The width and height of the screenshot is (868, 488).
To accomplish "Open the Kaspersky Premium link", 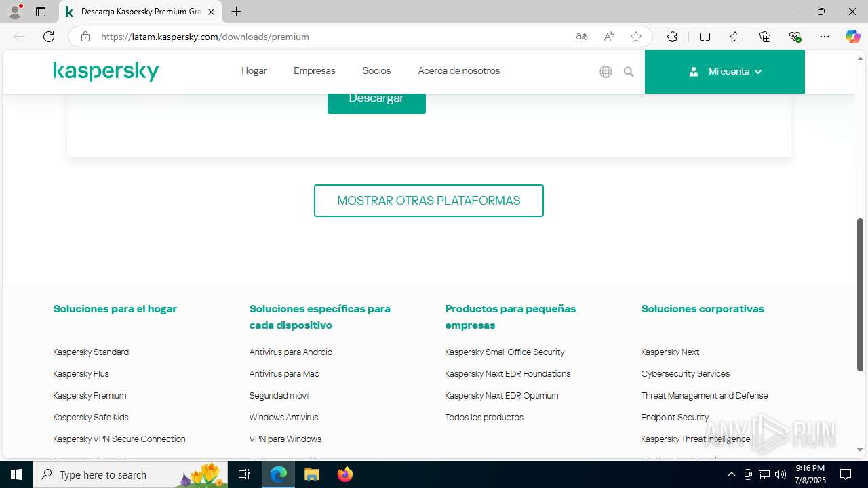I will point(90,396).
